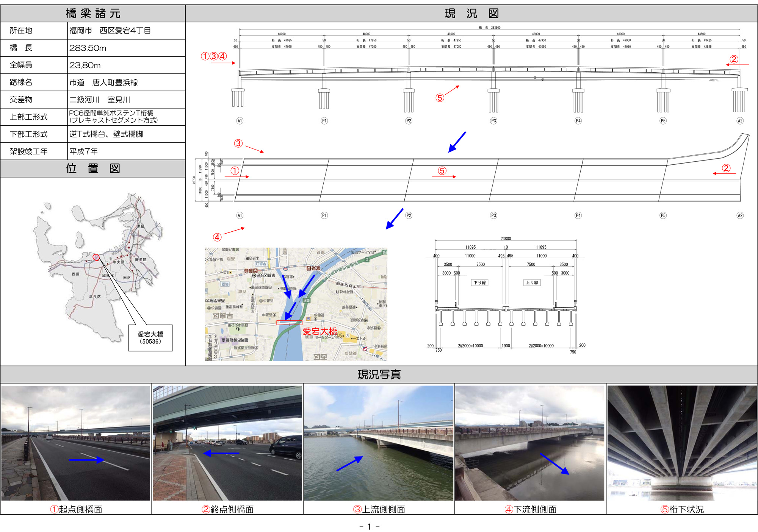The height and width of the screenshot is (532, 758).
Task: Click the 下り線 lane label in the cross section
Action: coord(479,282)
